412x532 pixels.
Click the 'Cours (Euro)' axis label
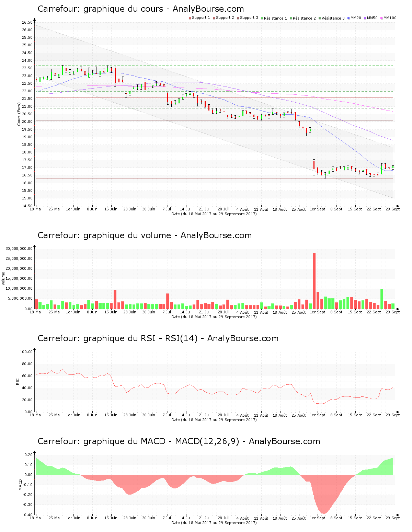point(19,114)
